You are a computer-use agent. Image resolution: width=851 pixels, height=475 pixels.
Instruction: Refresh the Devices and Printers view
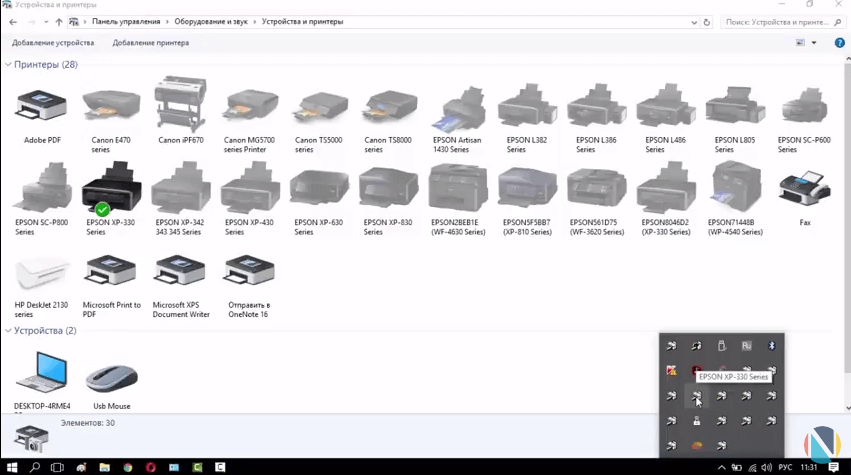[707, 22]
